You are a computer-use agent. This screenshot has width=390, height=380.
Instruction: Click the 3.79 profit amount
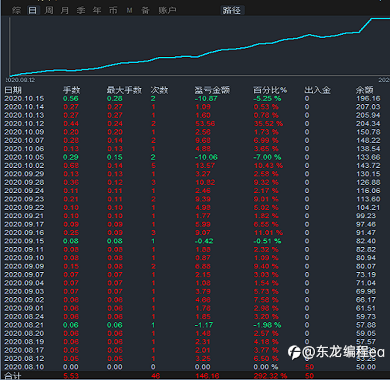(203, 291)
